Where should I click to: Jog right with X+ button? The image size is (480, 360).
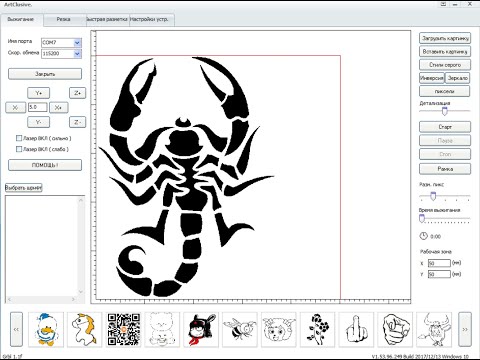click(x=59, y=107)
